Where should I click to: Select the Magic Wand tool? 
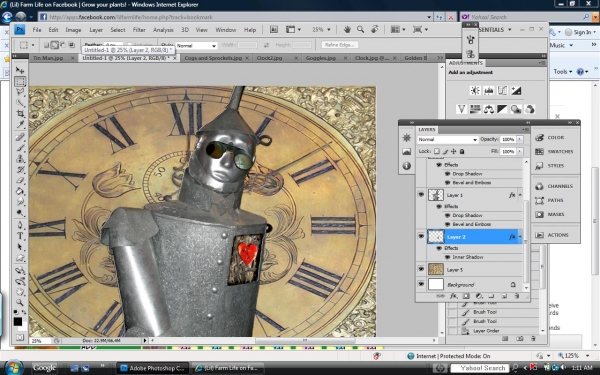[x=20, y=103]
